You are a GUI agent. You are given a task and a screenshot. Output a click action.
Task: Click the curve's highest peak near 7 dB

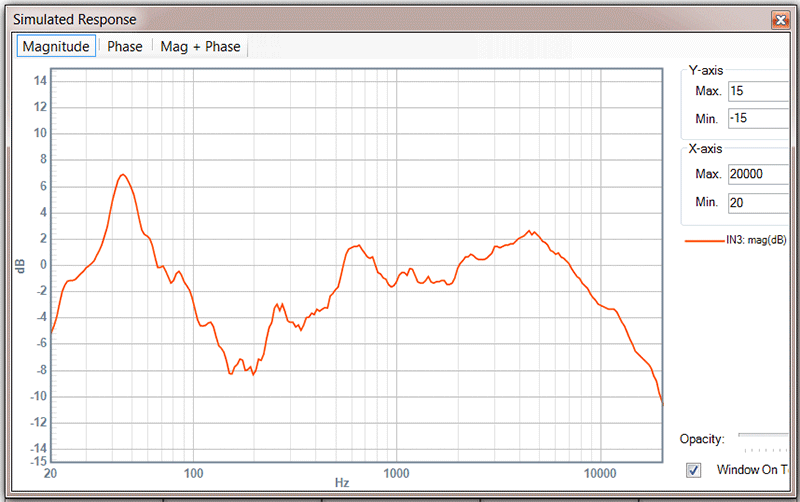(123, 175)
